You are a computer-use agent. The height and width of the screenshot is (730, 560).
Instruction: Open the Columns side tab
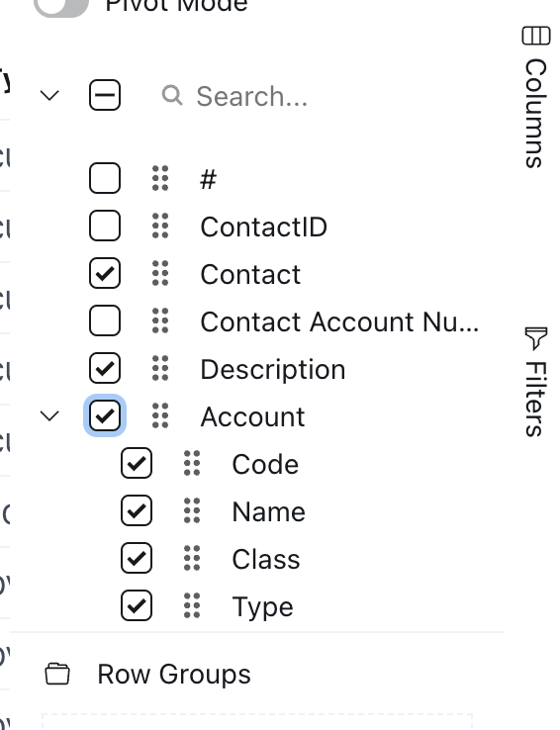coord(536,97)
